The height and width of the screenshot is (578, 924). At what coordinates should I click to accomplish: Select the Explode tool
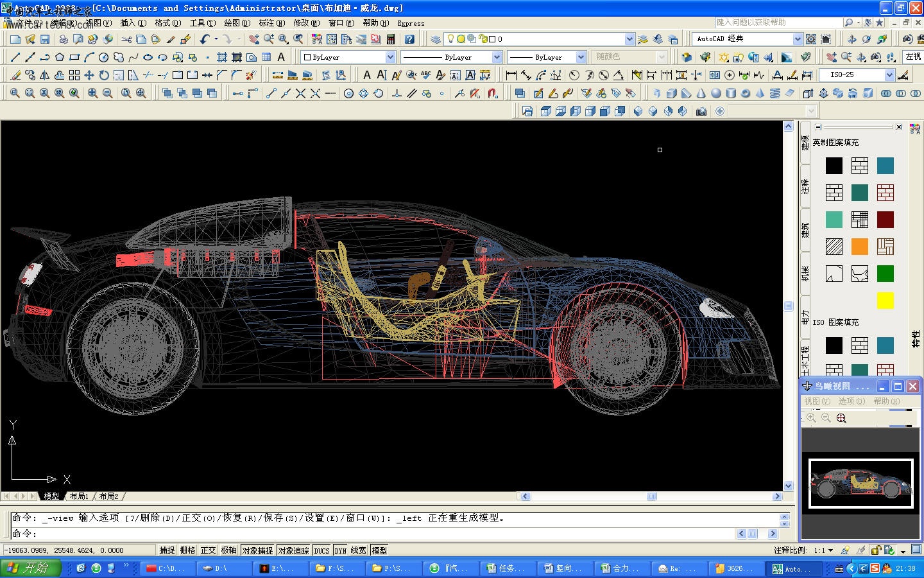pyautogui.click(x=252, y=75)
